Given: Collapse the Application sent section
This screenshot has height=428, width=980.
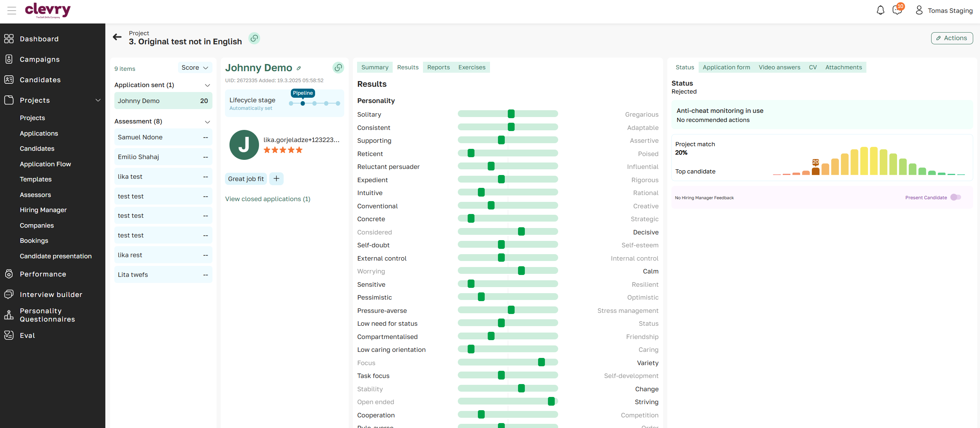Looking at the screenshot, I should click(208, 85).
